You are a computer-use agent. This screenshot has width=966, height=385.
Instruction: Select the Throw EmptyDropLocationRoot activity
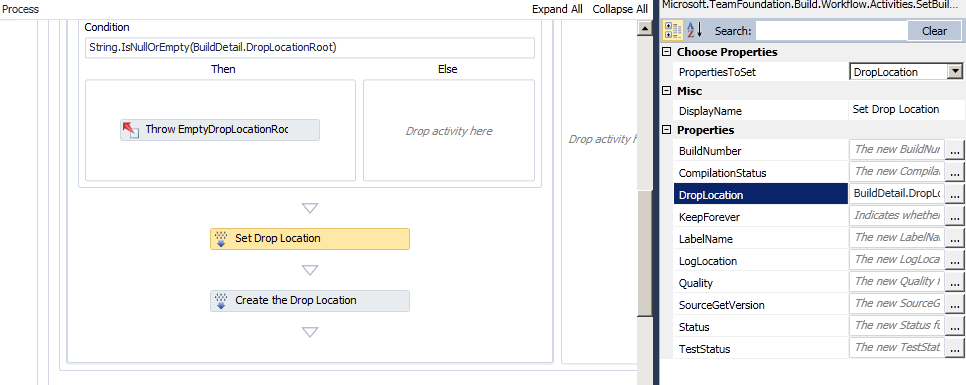click(x=220, y=130)
